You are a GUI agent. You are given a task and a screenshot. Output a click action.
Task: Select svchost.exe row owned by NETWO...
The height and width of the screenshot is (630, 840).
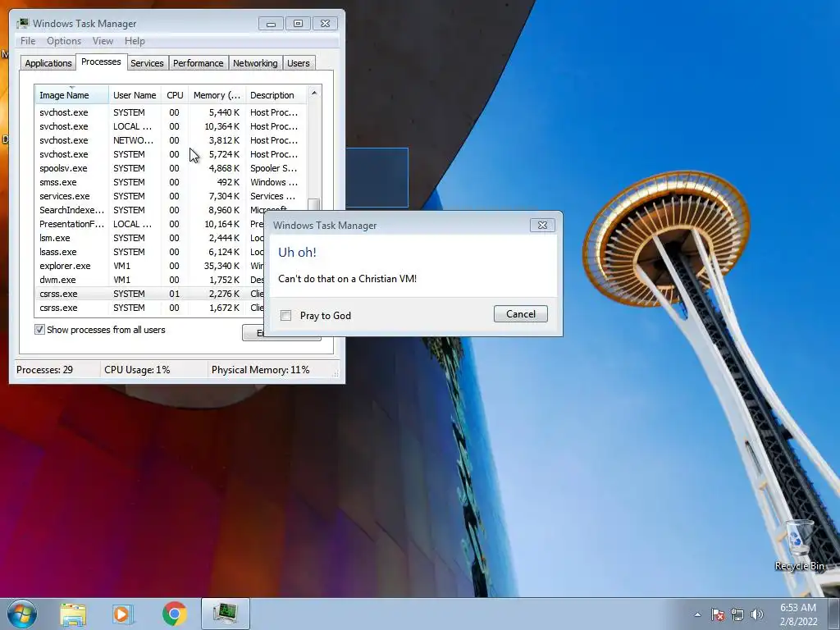[x=171, y=140]
